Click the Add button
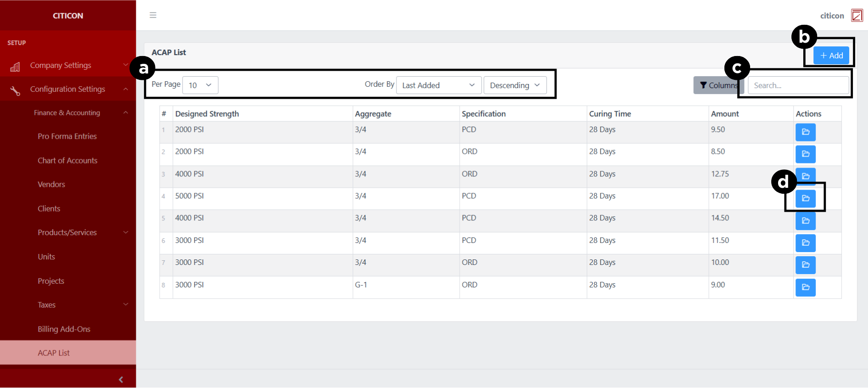 (831, 56)
